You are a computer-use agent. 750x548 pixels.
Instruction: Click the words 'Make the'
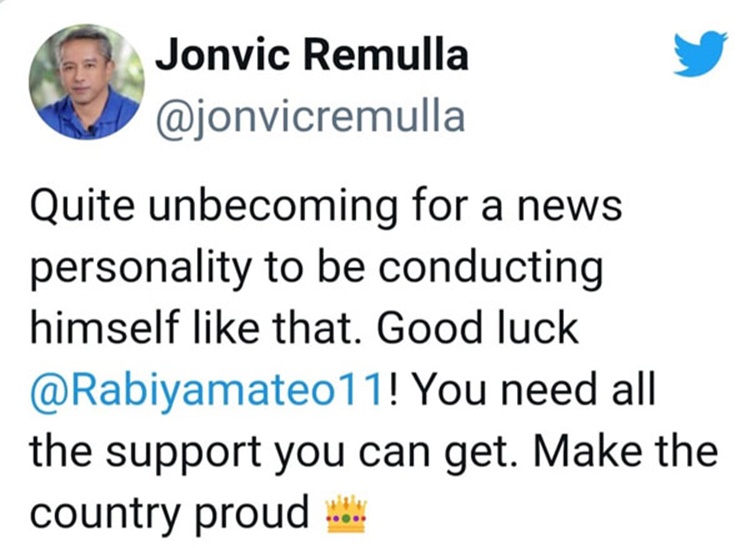coord(626,450)
